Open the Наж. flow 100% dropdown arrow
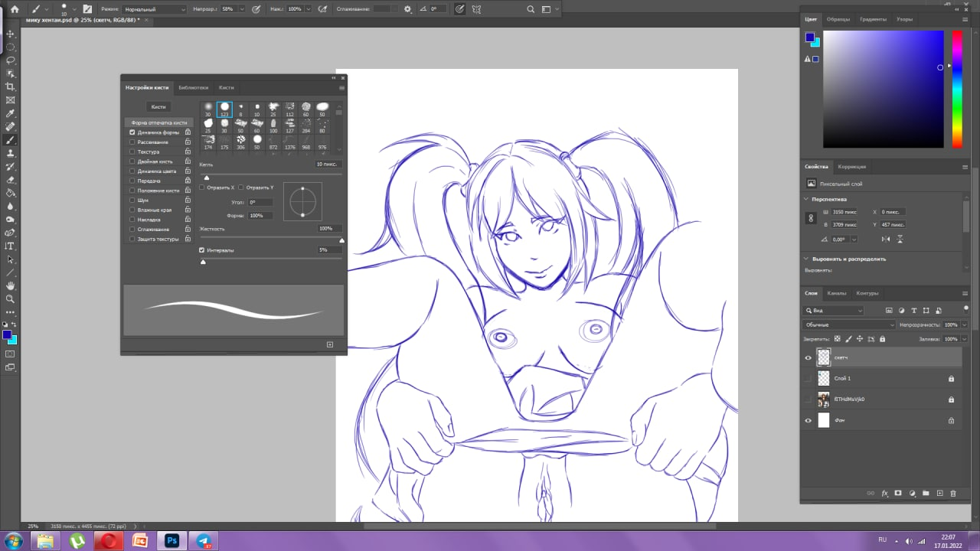 [x=307, y=9]
